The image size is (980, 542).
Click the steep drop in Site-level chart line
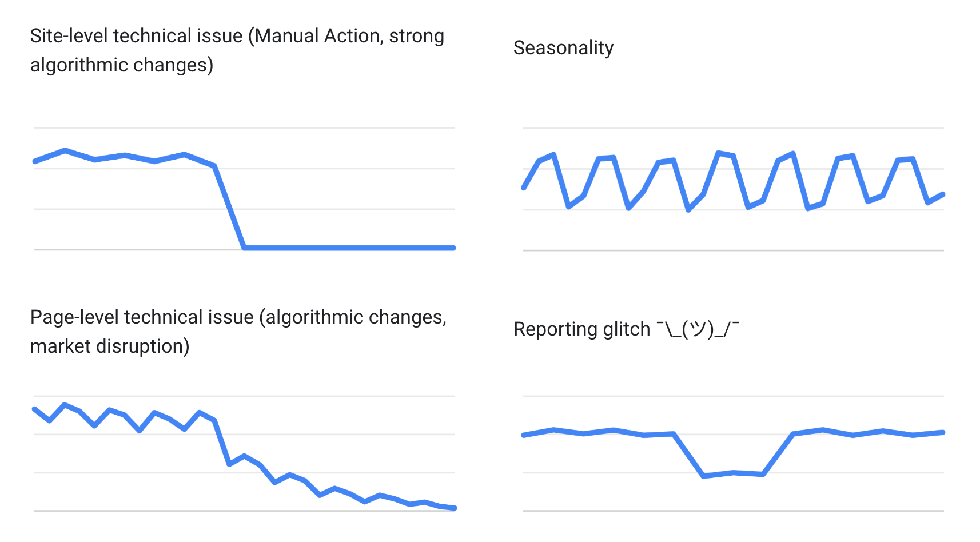click(229, 206)
